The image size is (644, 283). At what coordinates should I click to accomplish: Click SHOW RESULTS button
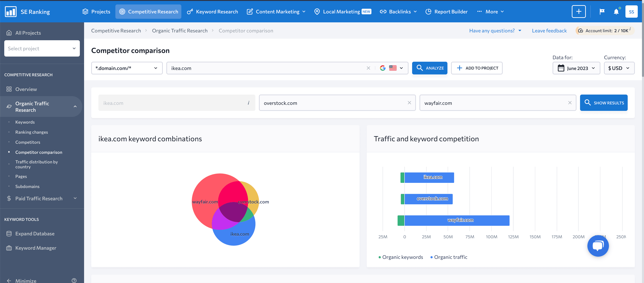pos(604,103)
